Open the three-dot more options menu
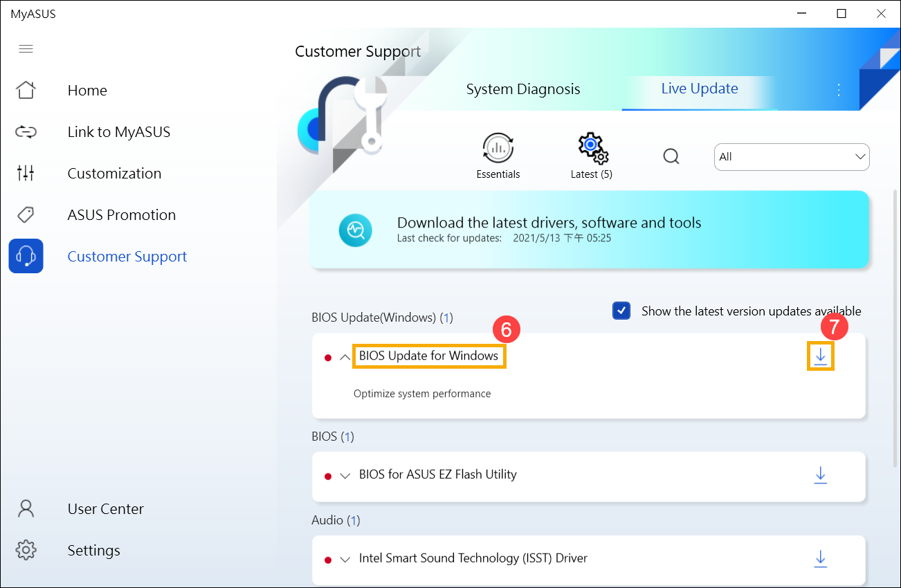Screen dimensions: 901x588 coord(839,90)
